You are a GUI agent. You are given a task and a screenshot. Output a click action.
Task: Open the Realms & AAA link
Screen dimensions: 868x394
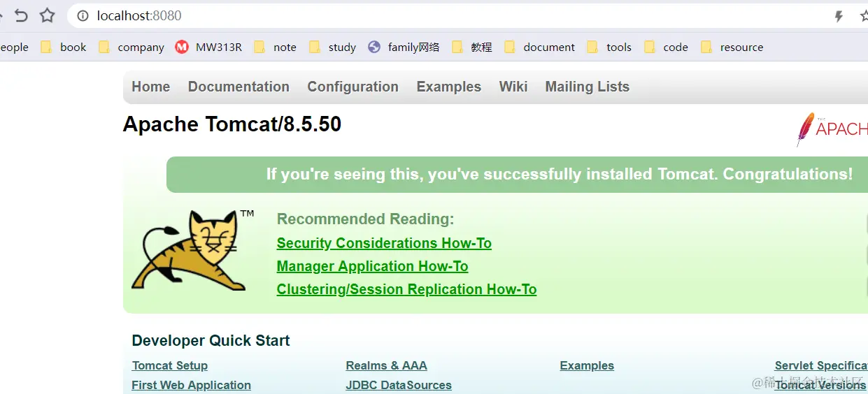click(386, 365)
